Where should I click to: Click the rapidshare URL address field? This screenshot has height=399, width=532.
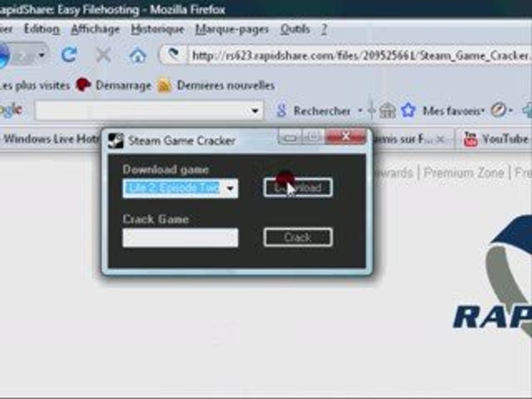click(360, 55)
